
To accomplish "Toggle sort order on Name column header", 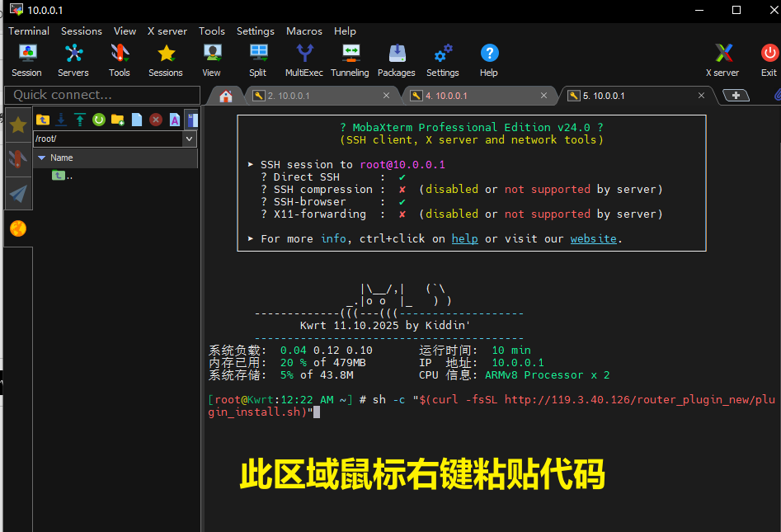I will [x=62, y=158].
